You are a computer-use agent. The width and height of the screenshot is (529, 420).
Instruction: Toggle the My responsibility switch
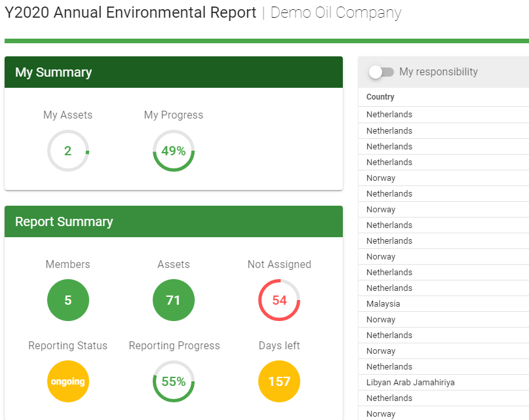[x=381, y=72]
